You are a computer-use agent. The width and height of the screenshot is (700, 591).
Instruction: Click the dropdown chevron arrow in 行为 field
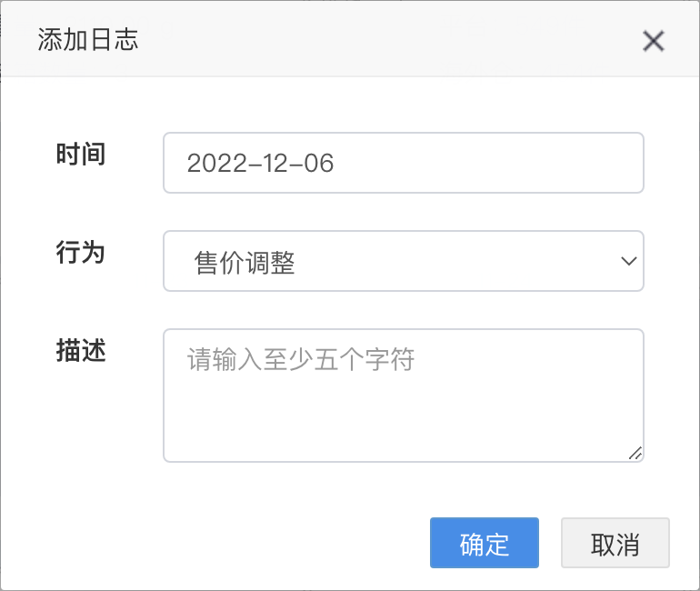628,262
